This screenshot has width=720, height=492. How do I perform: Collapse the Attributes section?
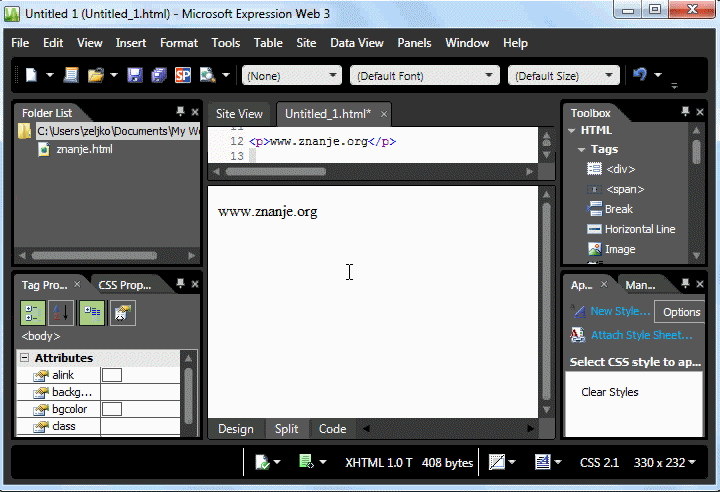coord(25,358)
